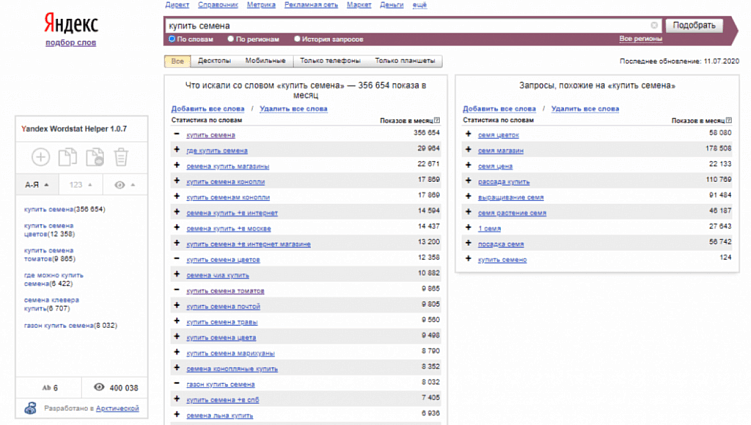Screen dimensions: 751x425
Task: Sort helper list by 123 frequency
Action: pos(80,184)
